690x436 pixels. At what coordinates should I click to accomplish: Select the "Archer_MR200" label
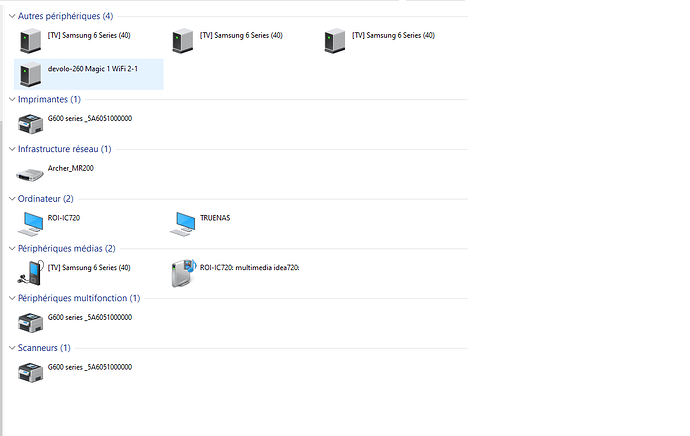[x=71, y=168]
